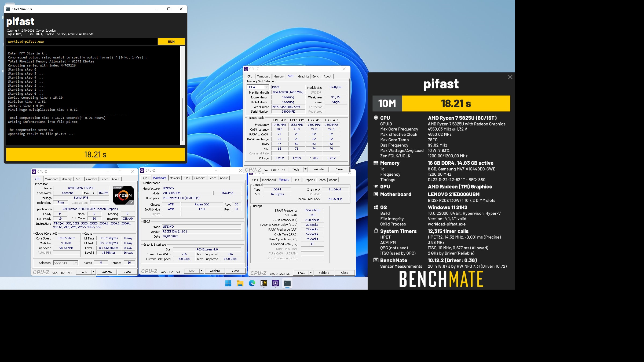Click GPU card icon in BenchMate panel
The image size is (644, 362).
(x=376, y=186)
